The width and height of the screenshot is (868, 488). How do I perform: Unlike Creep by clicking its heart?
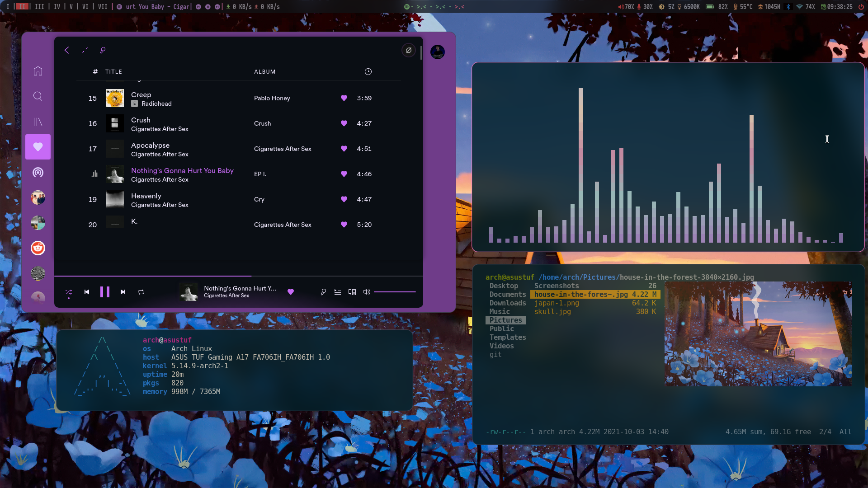pyautogui.click(x=344, y=98)
